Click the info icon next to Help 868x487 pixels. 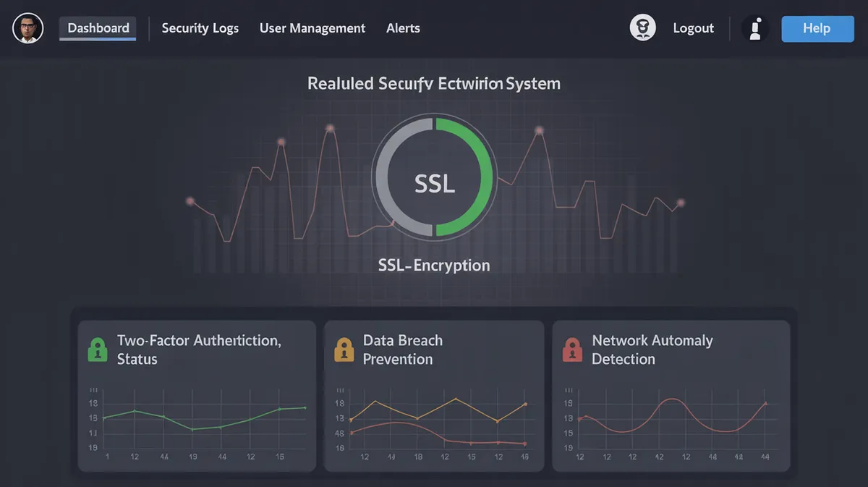point(755,28)
